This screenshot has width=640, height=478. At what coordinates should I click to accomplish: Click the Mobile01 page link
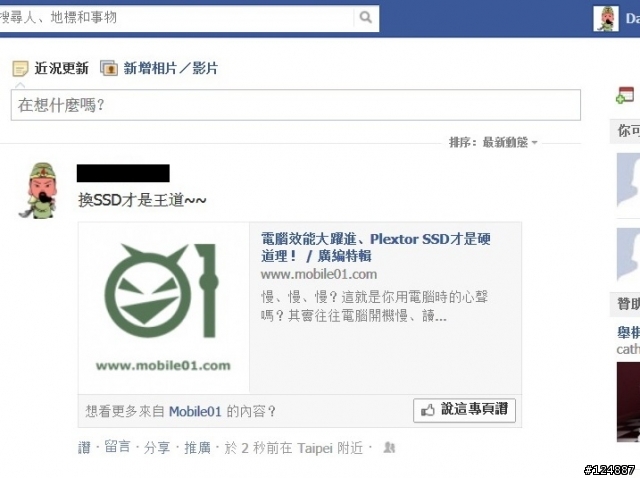(x=195, y=411)
